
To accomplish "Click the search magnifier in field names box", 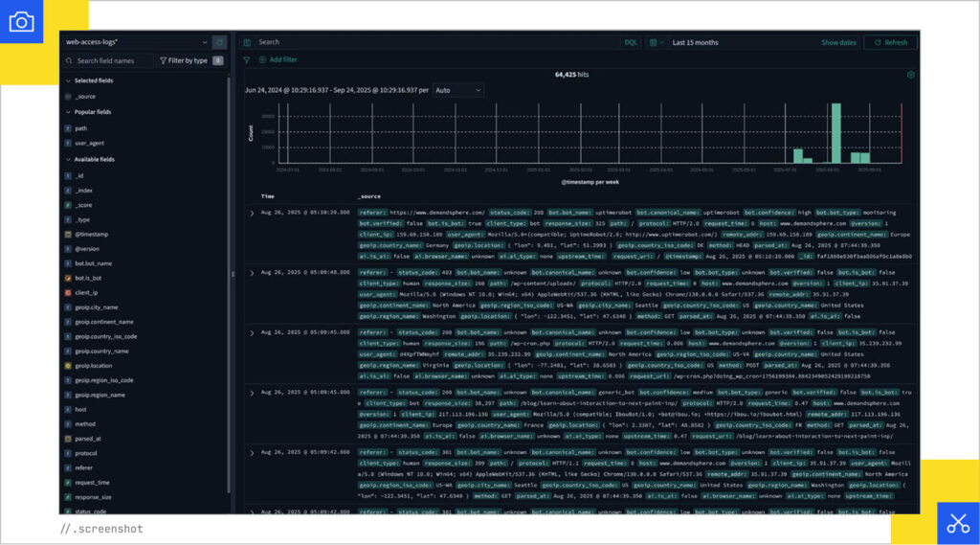I will (69, 61).
